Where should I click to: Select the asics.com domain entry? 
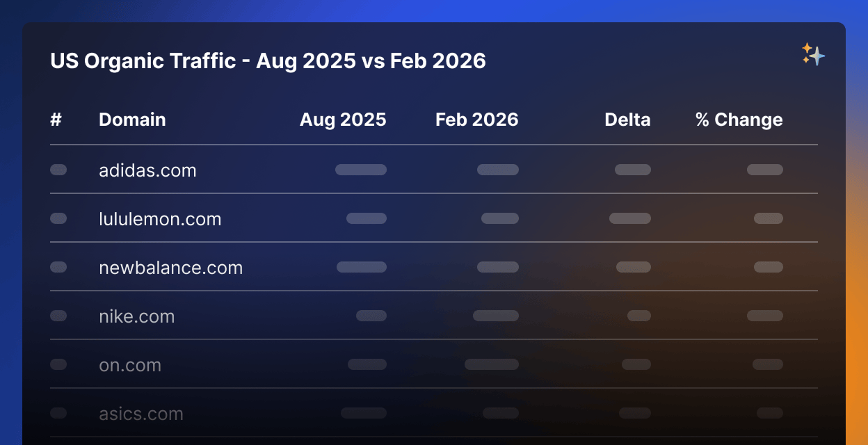pos(141,414)
